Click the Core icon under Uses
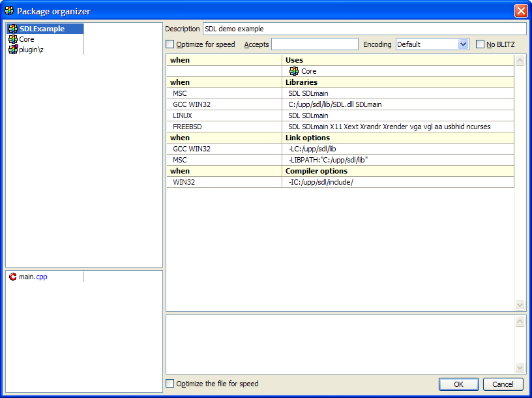The width and height of the screenshot is (532, 398). 294,71
